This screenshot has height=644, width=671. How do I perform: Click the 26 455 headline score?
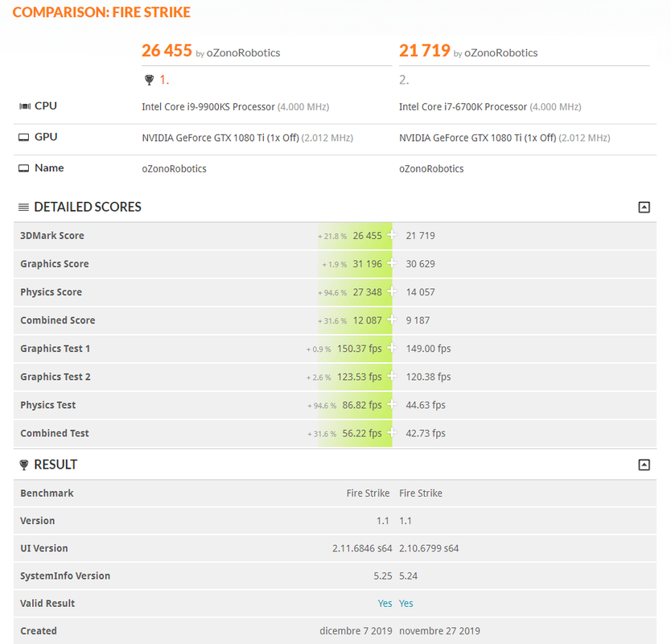[167, 51]
